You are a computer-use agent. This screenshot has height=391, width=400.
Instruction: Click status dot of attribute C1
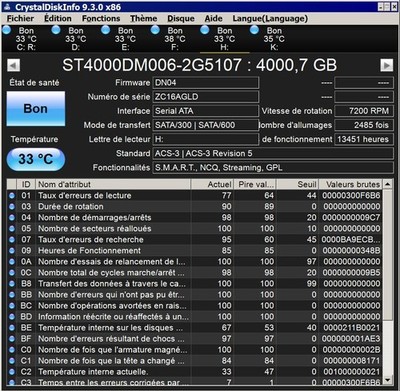pos(12,361)
